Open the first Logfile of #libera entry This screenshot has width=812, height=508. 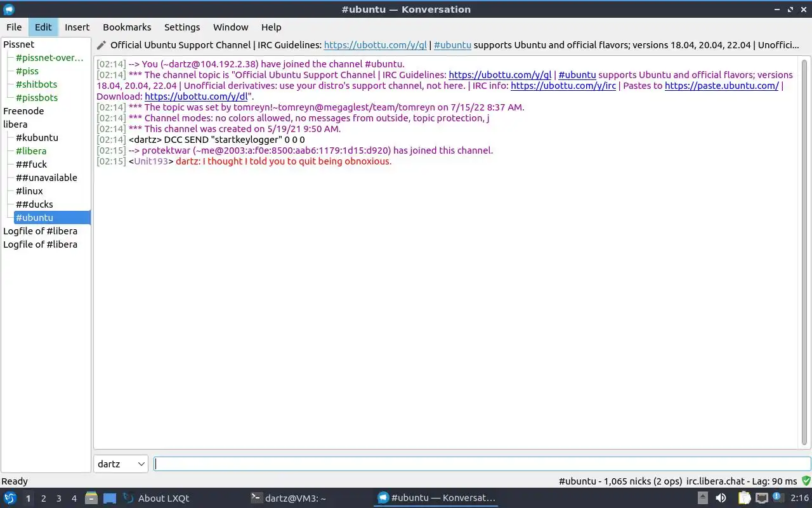coord(40,231)
